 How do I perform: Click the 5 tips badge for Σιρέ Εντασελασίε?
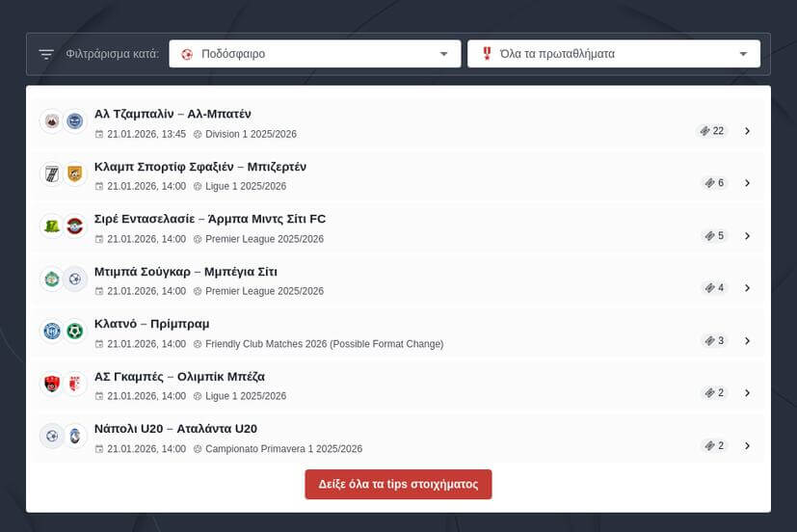click(714, 236)
